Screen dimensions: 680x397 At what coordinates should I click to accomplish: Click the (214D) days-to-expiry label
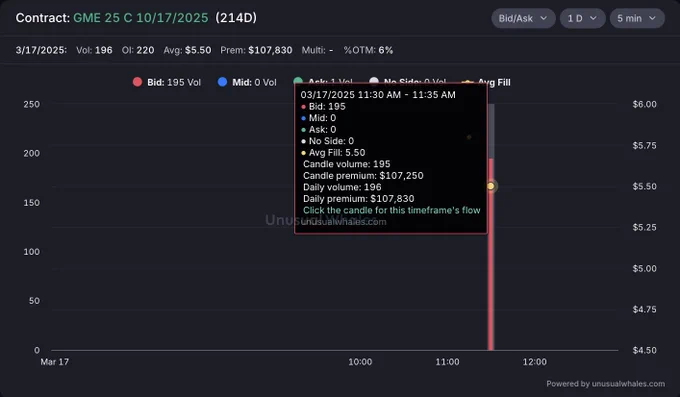236,18
